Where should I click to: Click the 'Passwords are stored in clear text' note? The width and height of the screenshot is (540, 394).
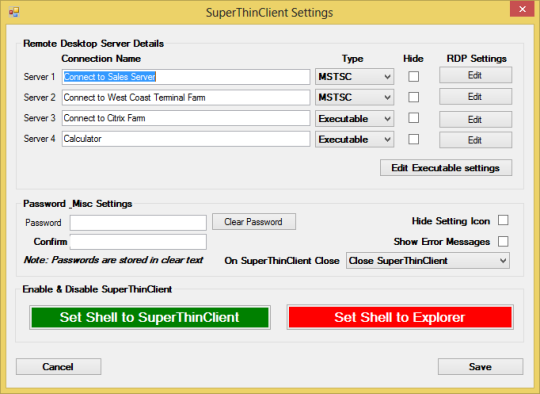[x=113, y=260]
